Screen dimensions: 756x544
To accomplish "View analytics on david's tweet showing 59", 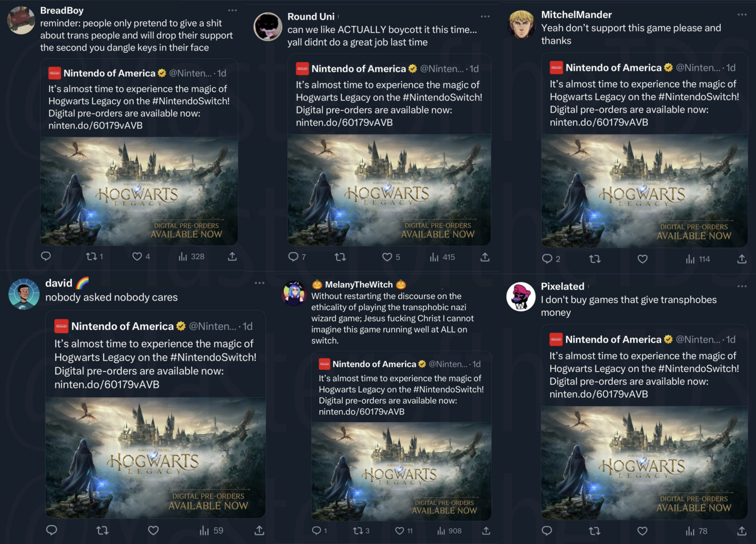I will [211, 530].
